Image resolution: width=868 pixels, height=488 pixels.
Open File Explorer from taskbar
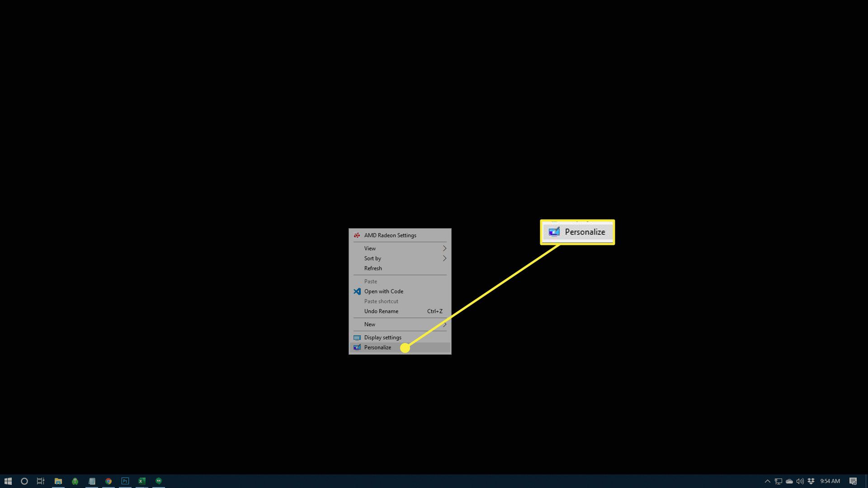point(58,481)
